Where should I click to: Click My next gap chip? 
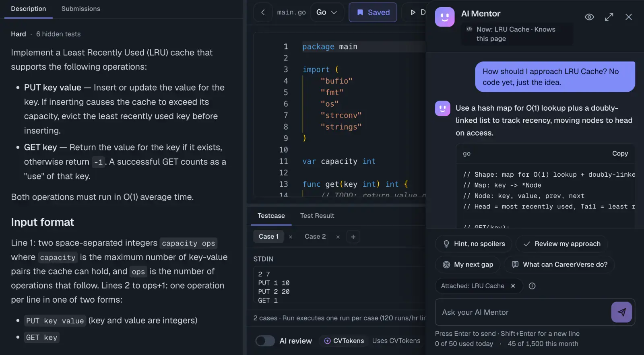pos(468,264)
